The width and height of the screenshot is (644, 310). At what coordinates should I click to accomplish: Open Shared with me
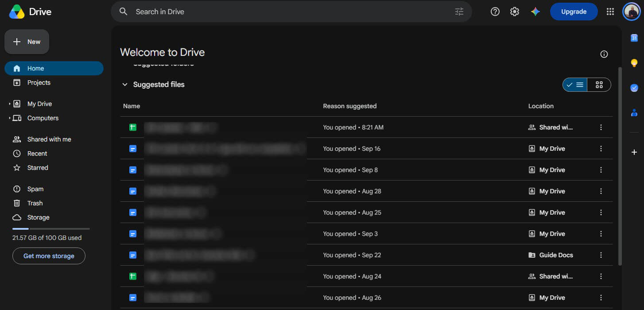pos(54,139)
